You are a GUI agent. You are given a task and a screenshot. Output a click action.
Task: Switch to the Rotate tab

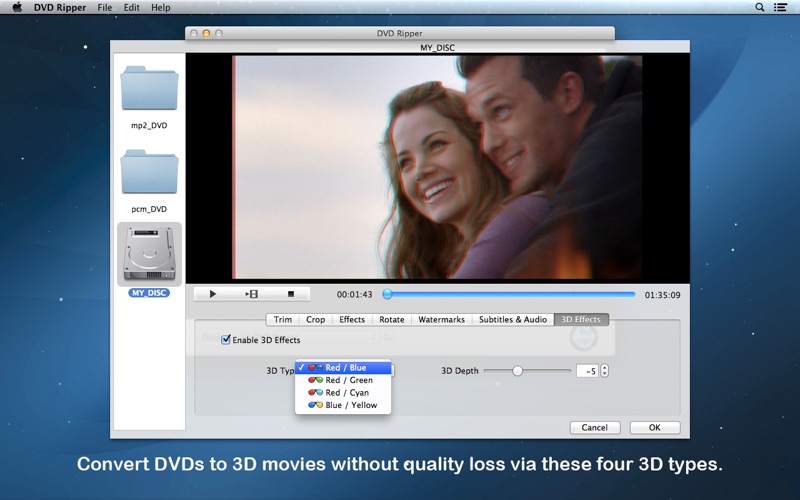pos(392,319)
